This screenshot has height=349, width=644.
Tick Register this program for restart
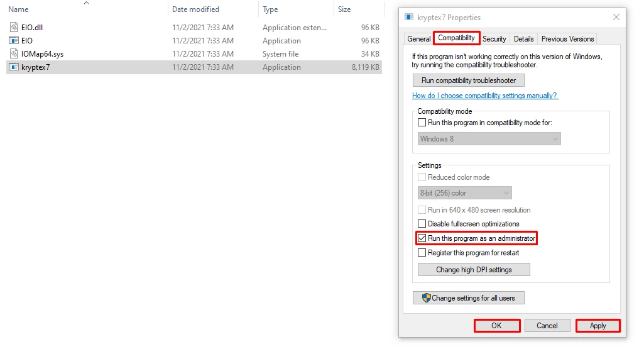(x=422, y=253)
